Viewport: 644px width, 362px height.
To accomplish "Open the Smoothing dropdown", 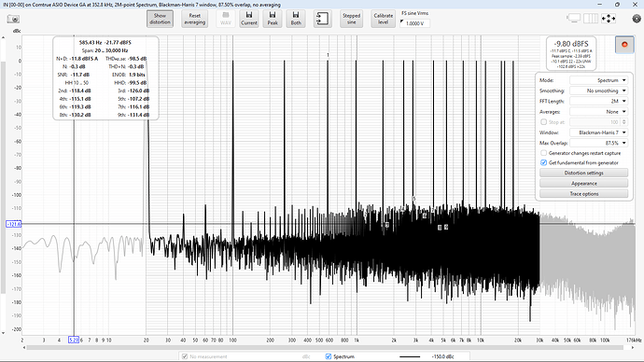I will (x=598, y=90).
